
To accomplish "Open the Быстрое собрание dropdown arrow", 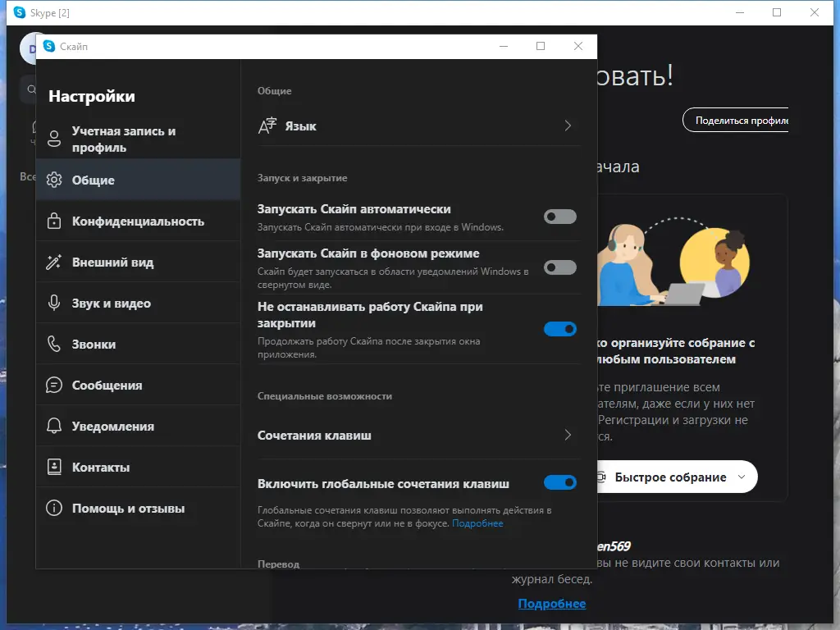I will [x=741, y=477].
